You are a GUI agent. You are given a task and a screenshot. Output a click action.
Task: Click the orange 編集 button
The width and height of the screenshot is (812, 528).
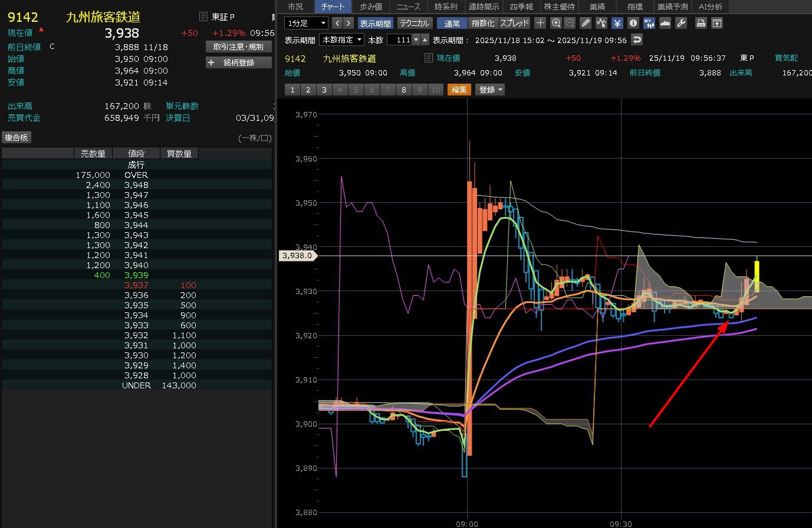point(459,90)
